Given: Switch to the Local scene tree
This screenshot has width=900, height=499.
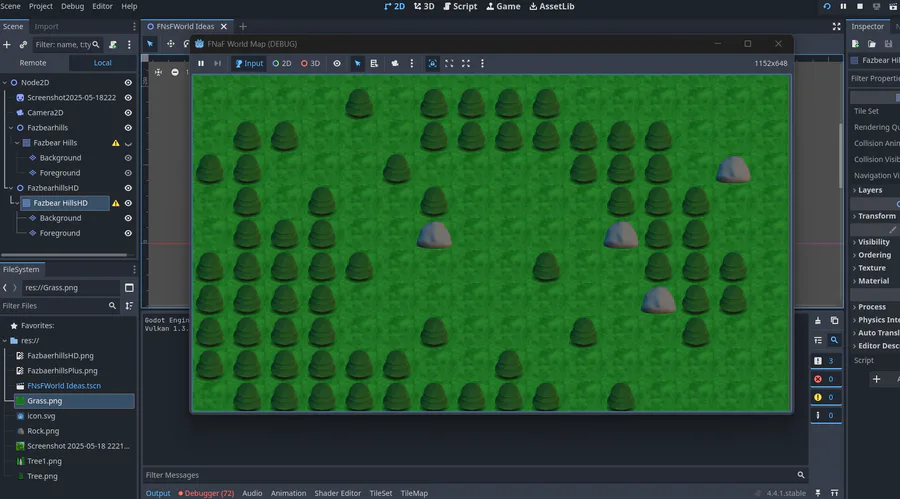Looking at the screenshot, I should [x=103, y=63].
